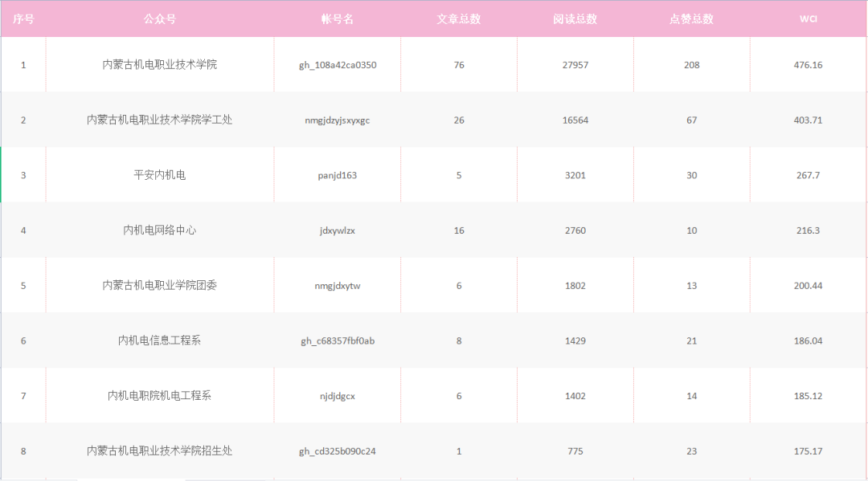The height and width of the screenshot is (481, 868).
Task: Open the 内机电信息工程系 account
Action: 159,340
